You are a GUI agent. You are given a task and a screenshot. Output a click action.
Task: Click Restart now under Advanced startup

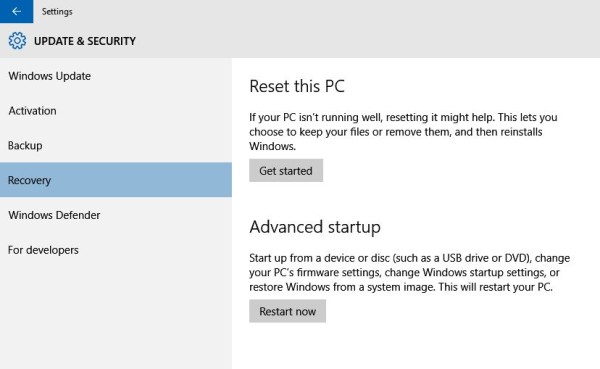click(x=287, y=311)
